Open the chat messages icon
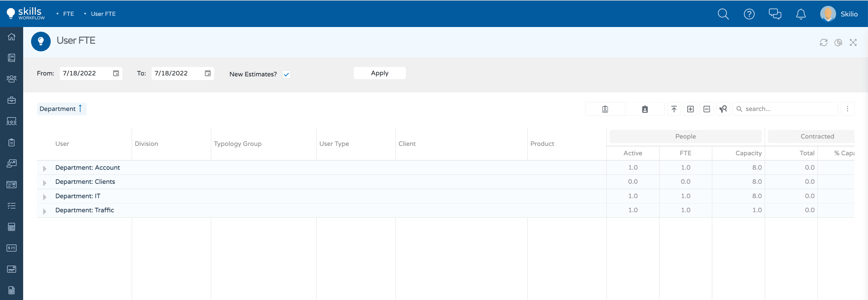868x300 pixels. (x=775, y=14)
